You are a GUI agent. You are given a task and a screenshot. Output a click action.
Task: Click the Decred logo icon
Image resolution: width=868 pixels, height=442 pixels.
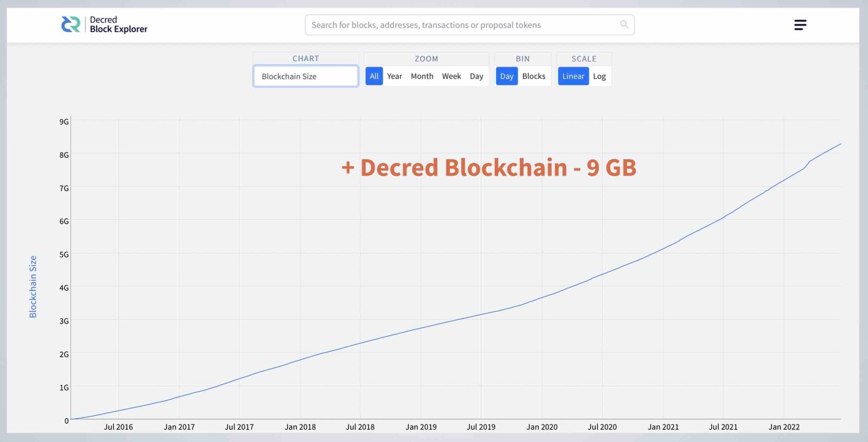pos(71,24)
